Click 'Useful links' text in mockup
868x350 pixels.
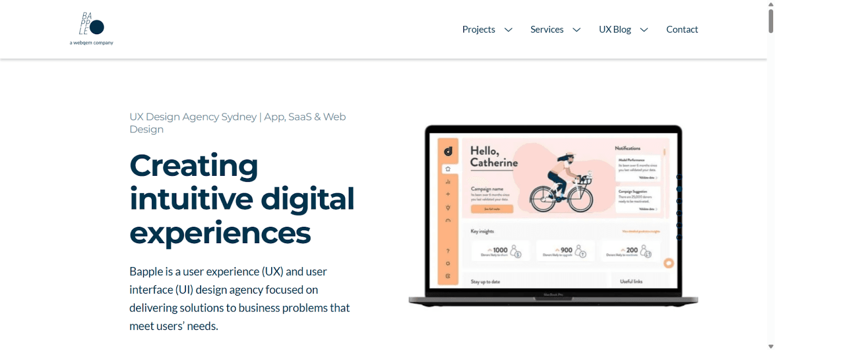pos(631,282)
